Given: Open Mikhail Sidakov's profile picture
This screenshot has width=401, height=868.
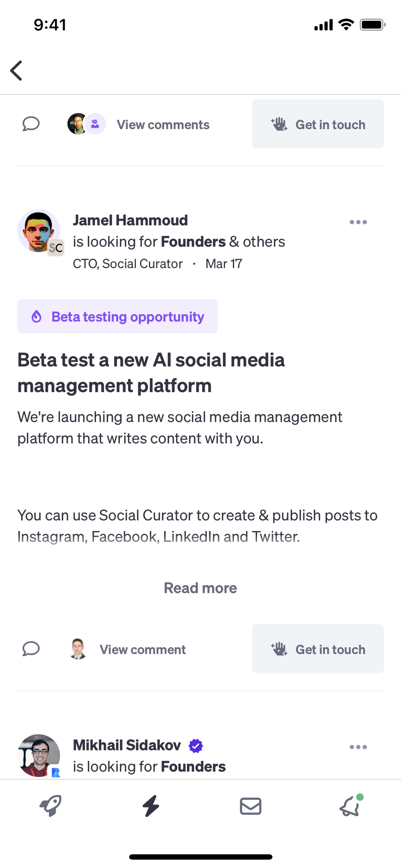Looking at the screenshot, I should pos(38,755).
